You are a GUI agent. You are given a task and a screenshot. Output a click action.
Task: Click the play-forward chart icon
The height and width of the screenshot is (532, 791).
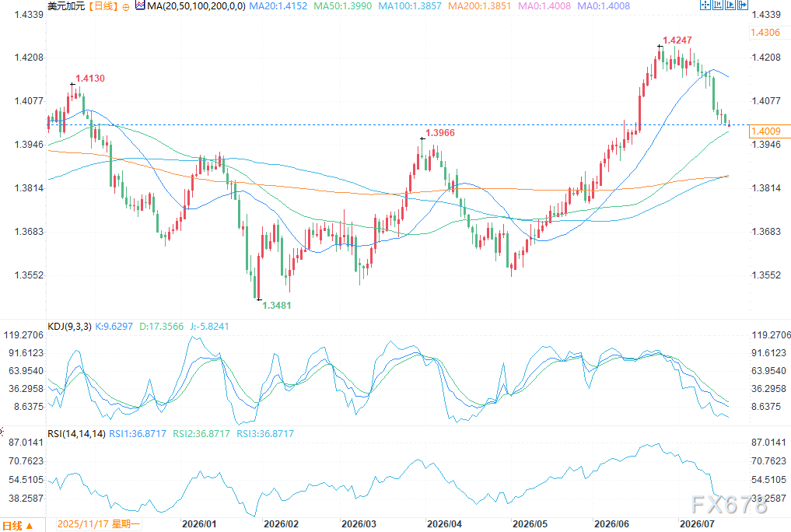point(730,5)
